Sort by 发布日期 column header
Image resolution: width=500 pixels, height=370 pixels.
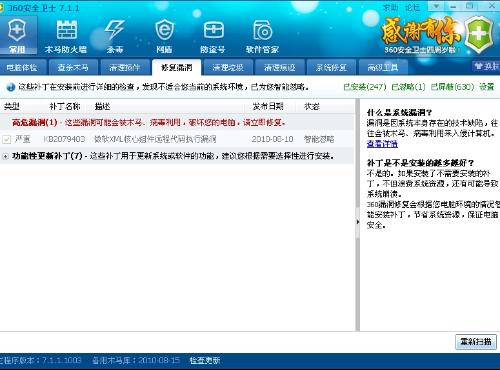(268, 106)
